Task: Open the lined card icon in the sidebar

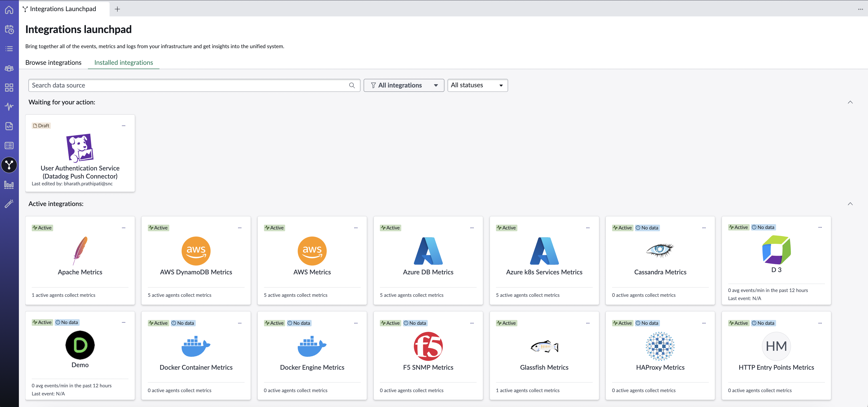Action: click(9, 146)
